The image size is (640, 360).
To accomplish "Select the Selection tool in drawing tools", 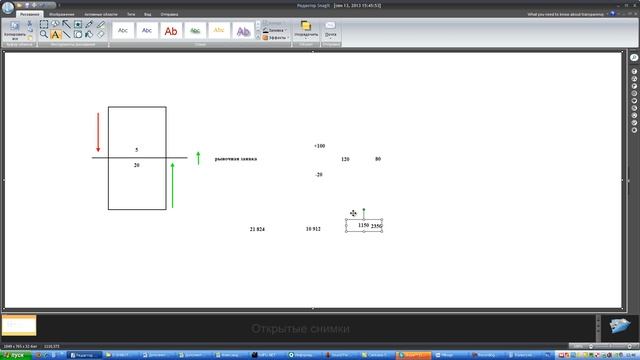I will [44, 24].
